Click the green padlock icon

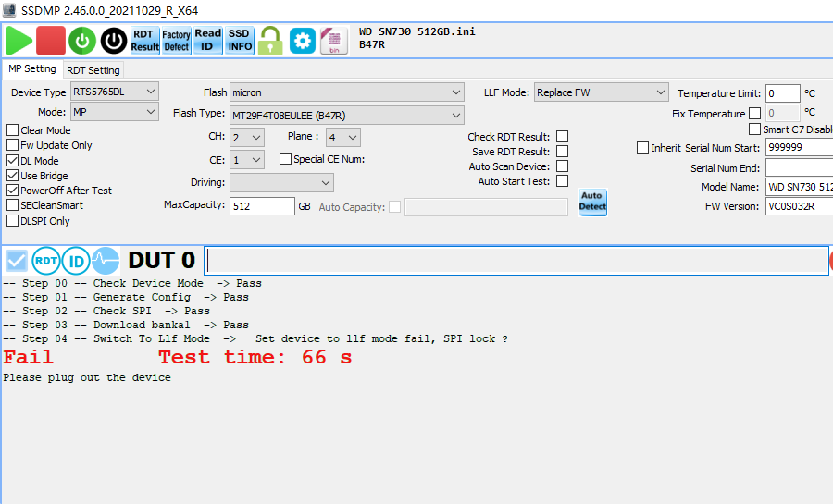270,41
